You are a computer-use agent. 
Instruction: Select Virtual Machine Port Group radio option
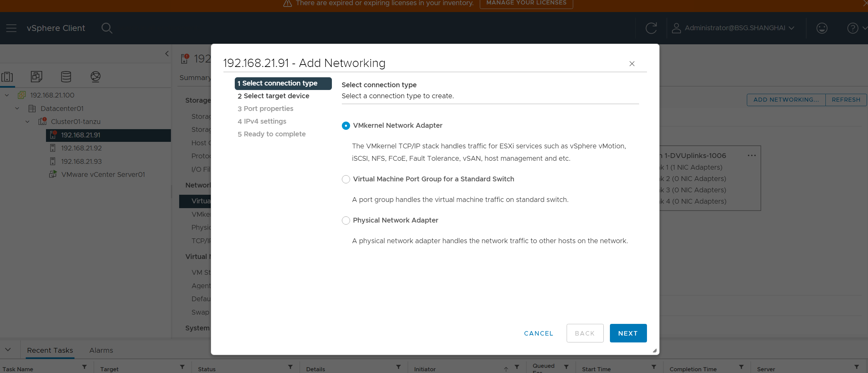click(x=346, y=179)
